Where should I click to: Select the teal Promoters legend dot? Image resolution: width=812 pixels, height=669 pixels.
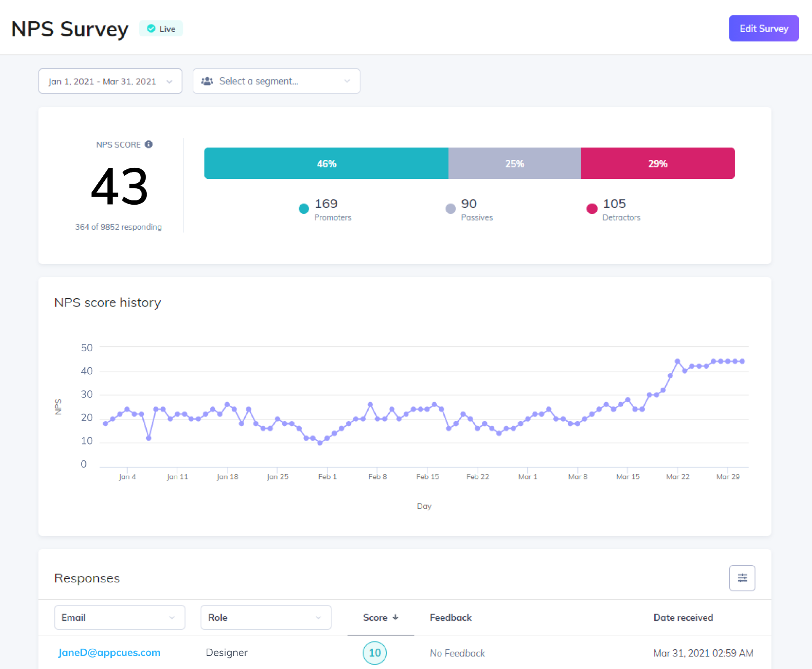[x=303, y=208]
